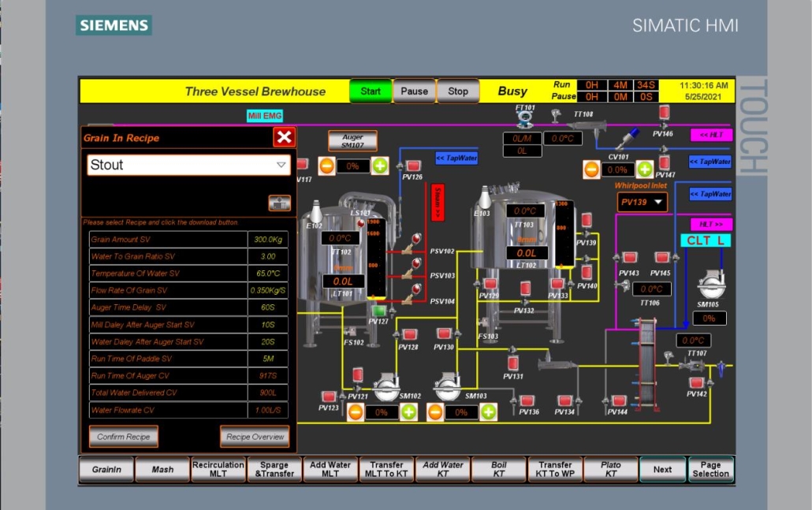
Task: Open valve PV143
Action: click(x=630, y=257)
